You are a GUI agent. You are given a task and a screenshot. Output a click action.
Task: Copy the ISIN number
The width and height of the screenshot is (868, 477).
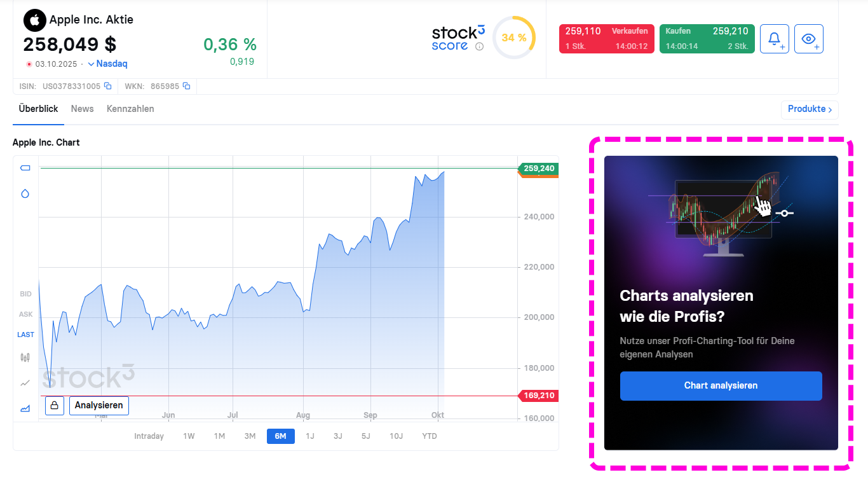click(108, 86)
